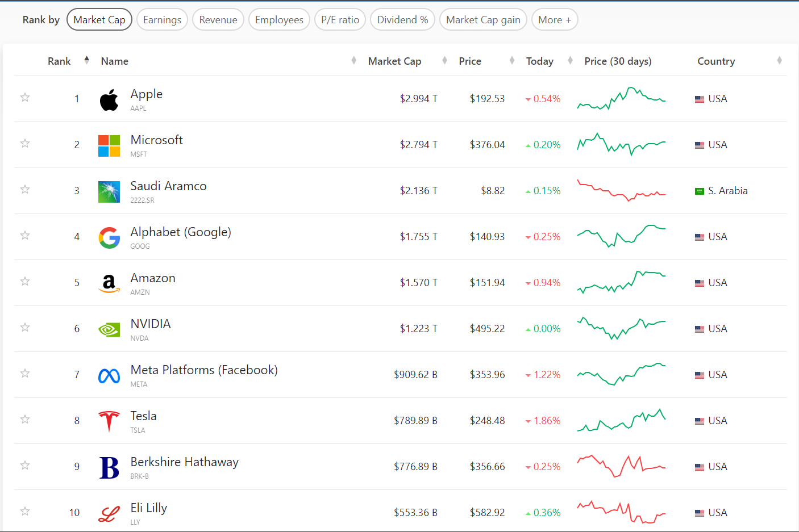Rank by Earnings
The image size is (799, 532).
162,20
